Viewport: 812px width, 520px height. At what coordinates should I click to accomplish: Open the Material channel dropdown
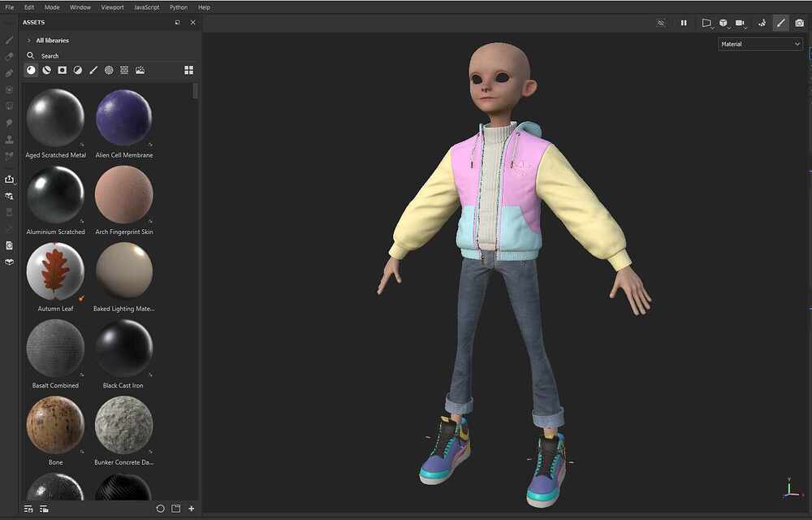tap(760, 44)
